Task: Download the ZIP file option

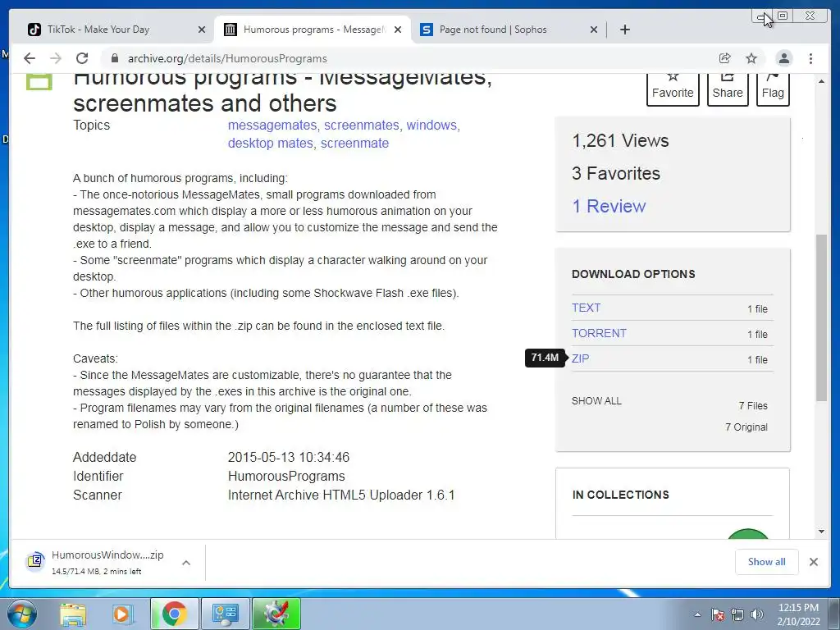Action: [x=580, y=358]
